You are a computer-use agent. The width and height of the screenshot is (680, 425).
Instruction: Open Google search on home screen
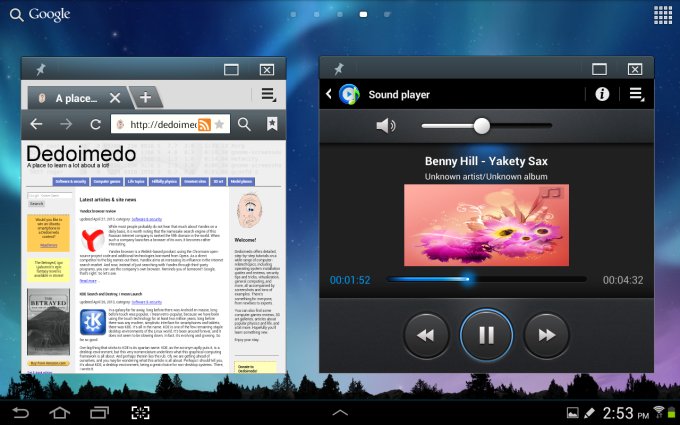[40, 15]
